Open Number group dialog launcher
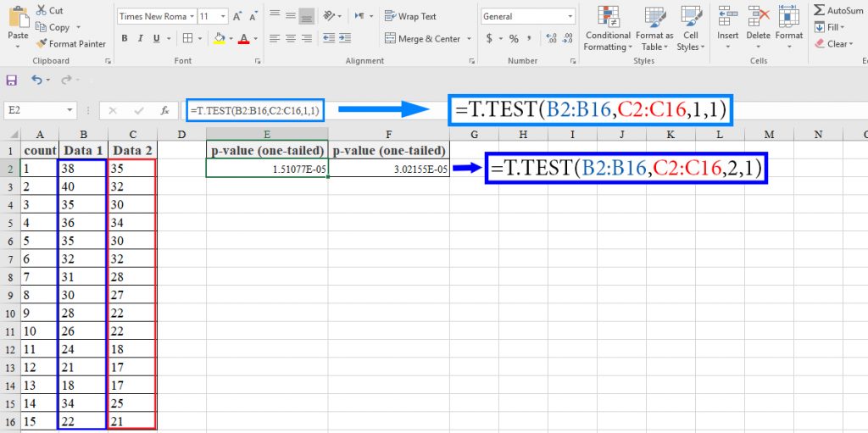The image size is (868, 433). (574, 61)
